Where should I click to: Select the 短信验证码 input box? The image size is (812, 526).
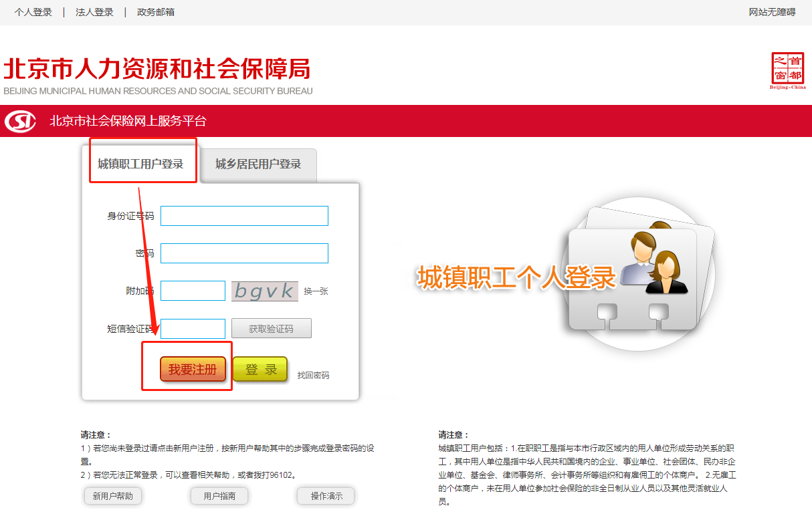(193, 329)
